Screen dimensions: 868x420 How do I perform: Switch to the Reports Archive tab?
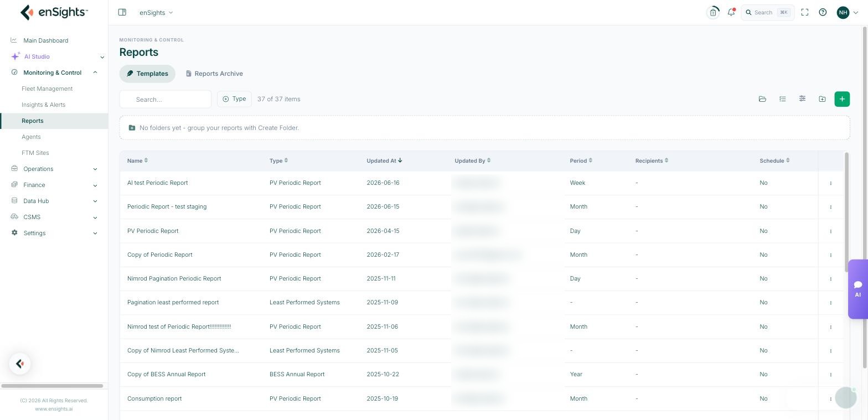214,74
